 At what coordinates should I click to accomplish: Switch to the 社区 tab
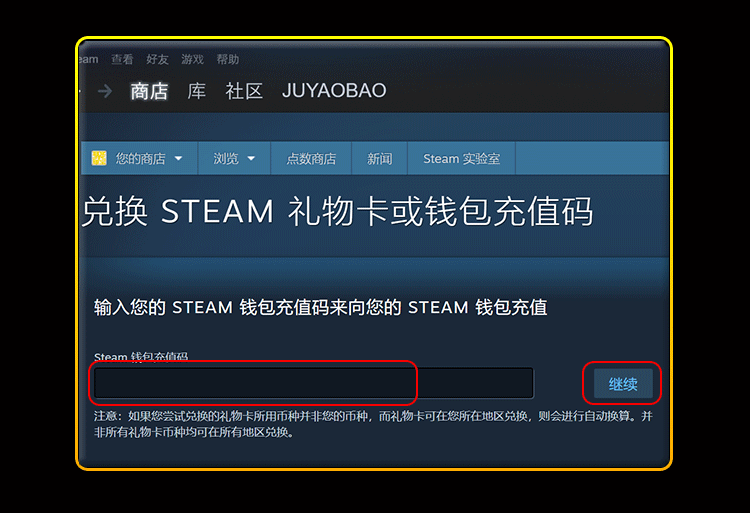244,91
